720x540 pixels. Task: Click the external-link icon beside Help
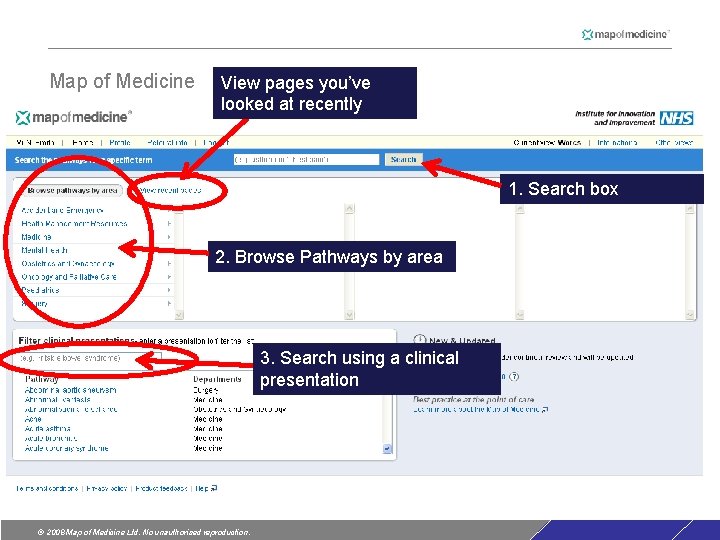214,488
